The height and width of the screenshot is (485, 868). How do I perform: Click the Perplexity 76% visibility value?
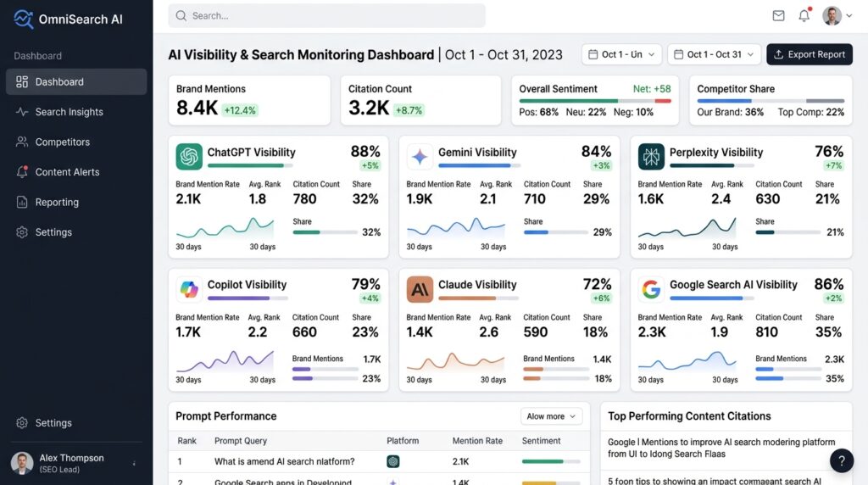(829, 151)
